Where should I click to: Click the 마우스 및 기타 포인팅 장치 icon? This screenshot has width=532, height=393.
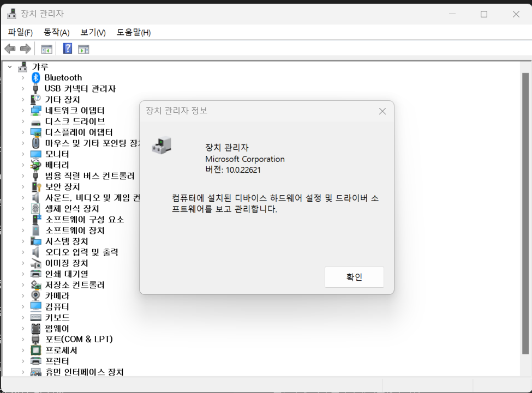click(35, 143)
